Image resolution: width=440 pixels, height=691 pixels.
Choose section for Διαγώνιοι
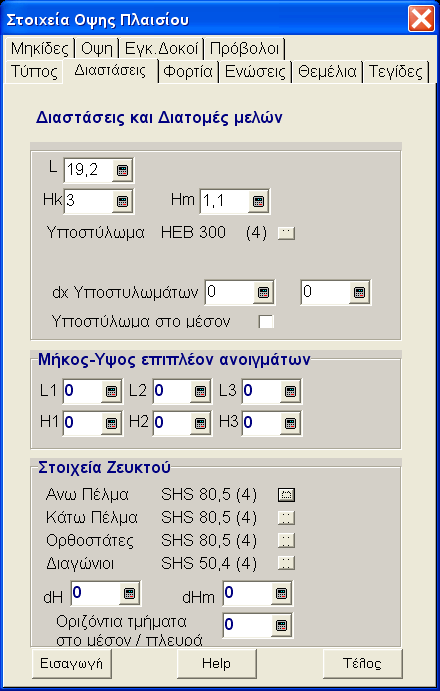[286, 563]
